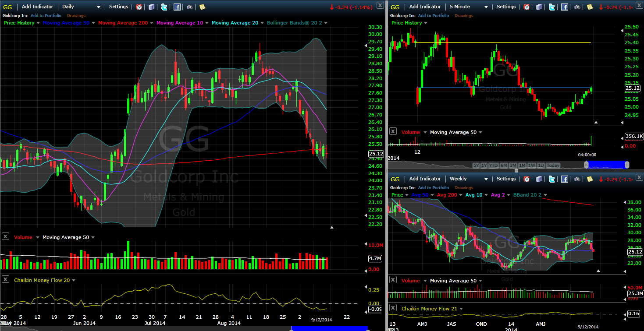Take snapshot with camera icon on Daily chart
This screenshot has width=644, height=331.
click(189, 7)
